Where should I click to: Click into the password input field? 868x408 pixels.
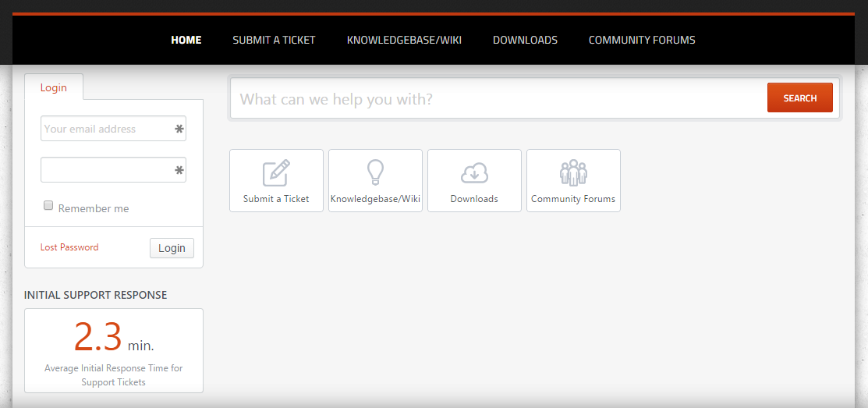pos(105,170)
